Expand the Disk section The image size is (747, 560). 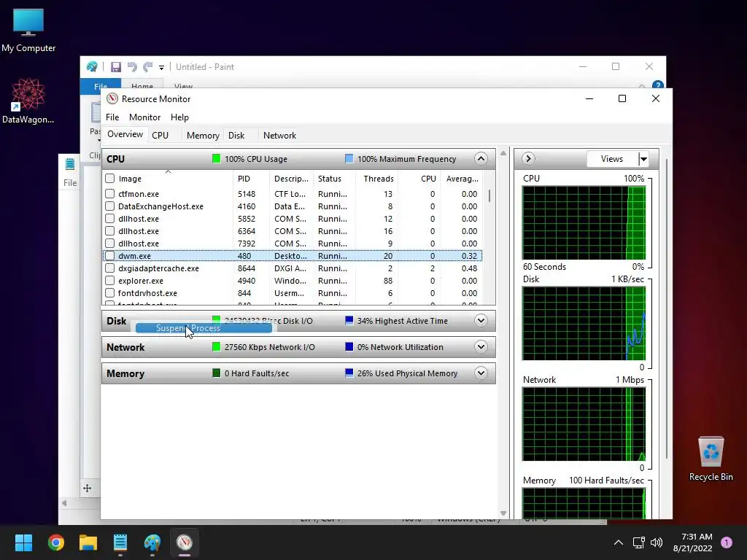[481, 321]
